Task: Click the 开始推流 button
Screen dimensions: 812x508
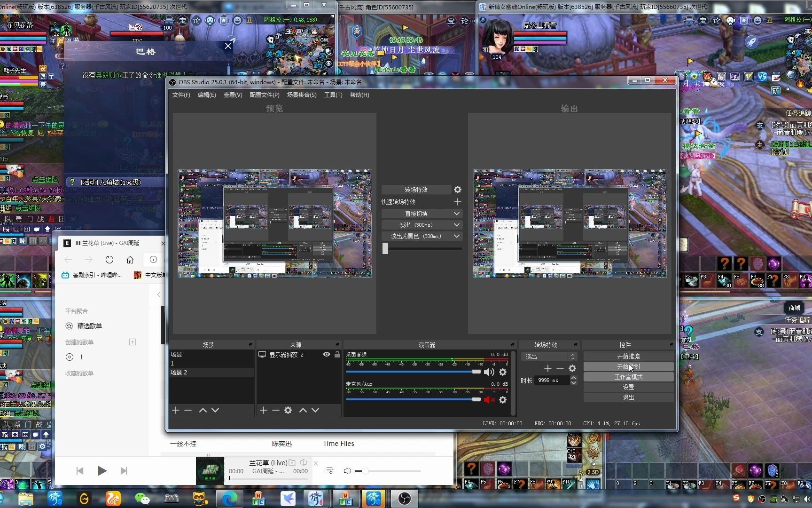Action: (x=628, y=356)
